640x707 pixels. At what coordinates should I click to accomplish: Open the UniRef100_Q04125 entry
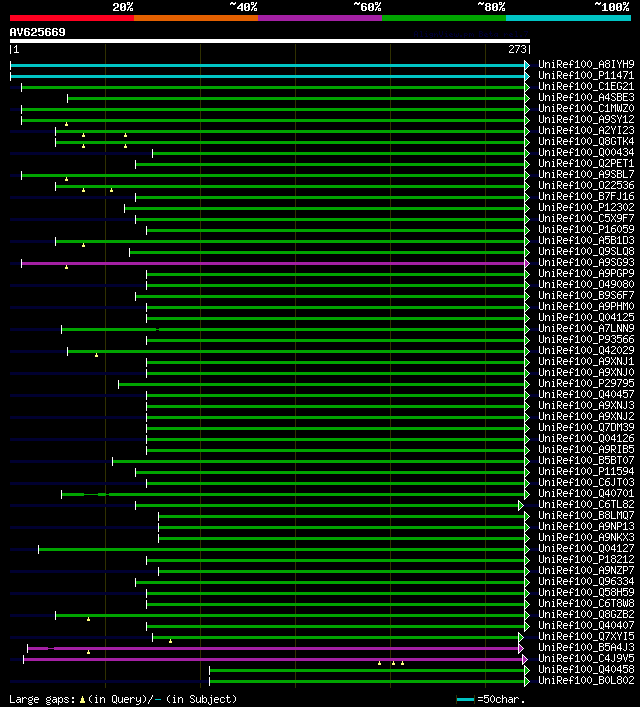point(586,317)
